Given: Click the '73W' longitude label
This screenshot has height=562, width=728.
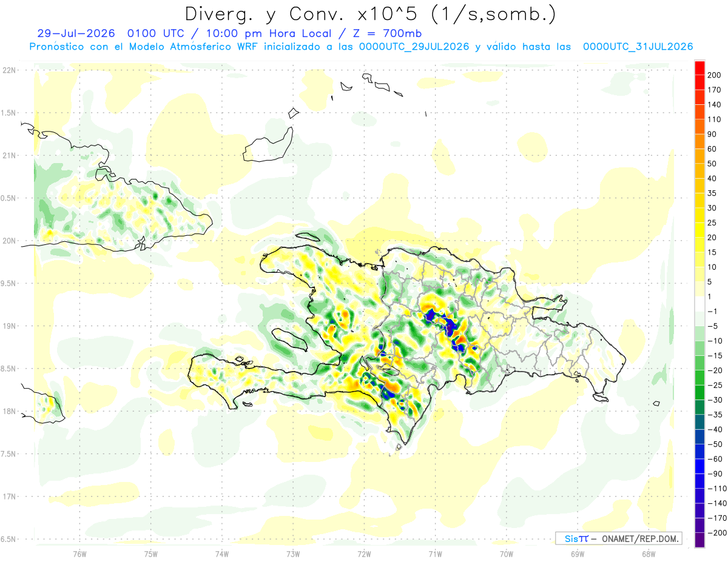Looking at the screenshot, I should coord(293,554).
